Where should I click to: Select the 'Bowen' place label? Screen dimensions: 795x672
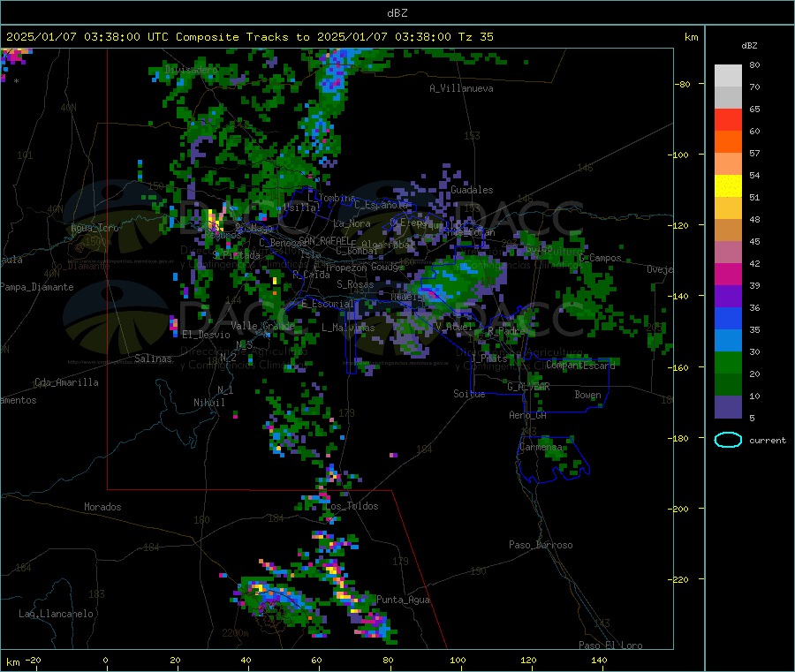click(x=587, y=394)
